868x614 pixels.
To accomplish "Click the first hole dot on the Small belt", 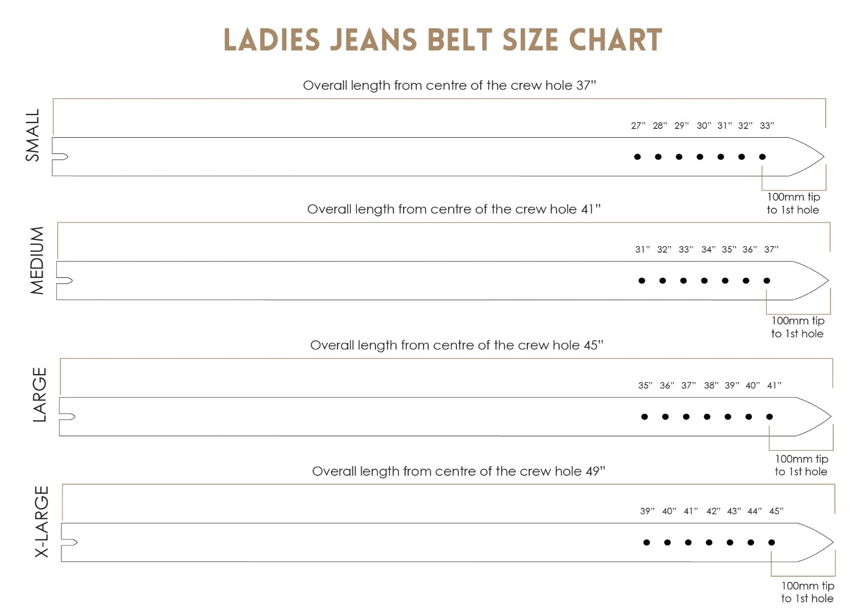I will point(637,157).
